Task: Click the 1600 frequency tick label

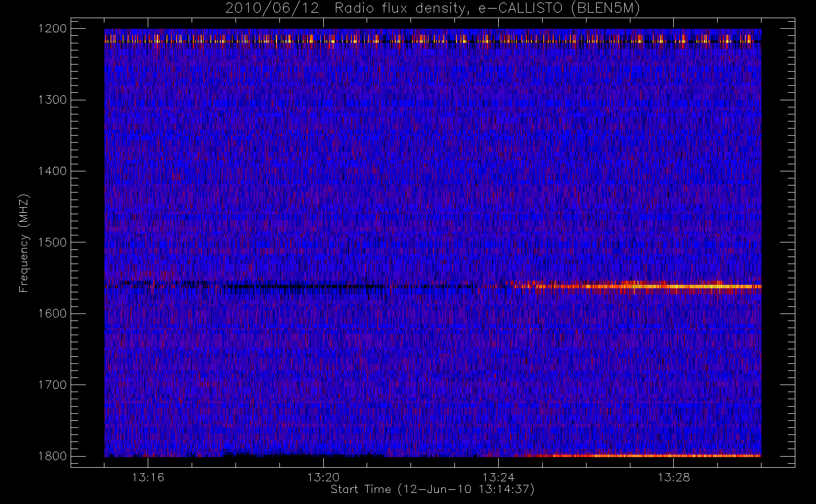Action: pyautogui.click(x=52, y=313)
